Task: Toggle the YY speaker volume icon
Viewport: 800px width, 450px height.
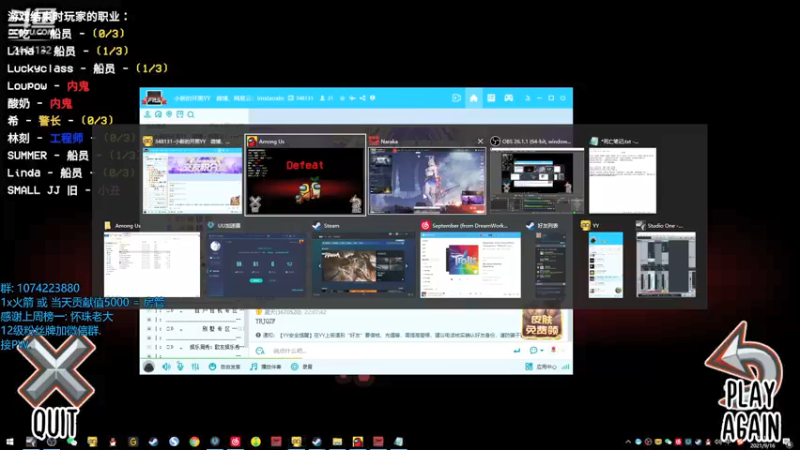Action: (x=166, y=366)
